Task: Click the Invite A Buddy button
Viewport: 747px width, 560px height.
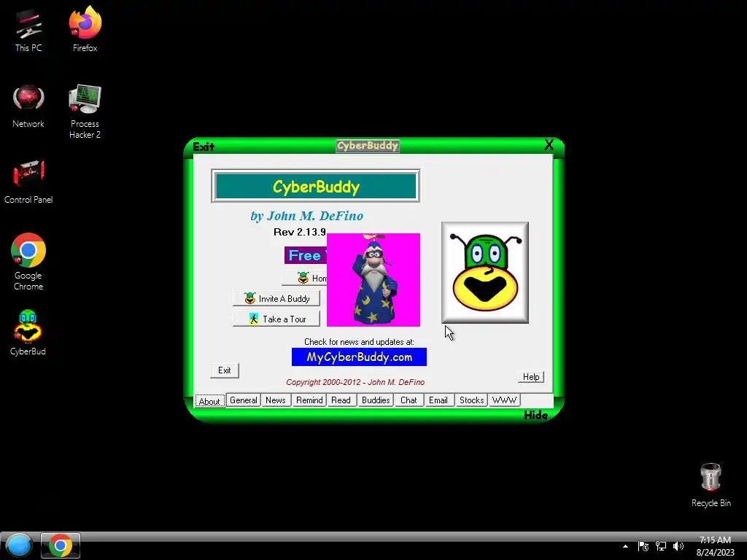Action: point(276,298)
